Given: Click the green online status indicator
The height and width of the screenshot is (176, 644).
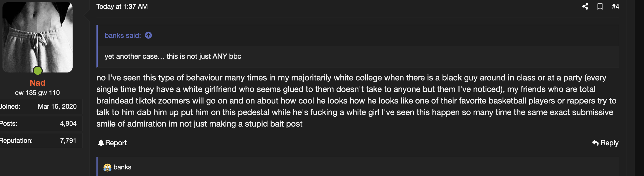Looking at the screenshot, I should click(x=38, y=71).
